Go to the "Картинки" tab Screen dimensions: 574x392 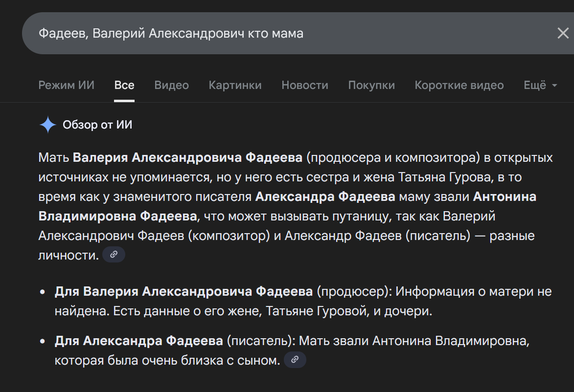pos(235,86)
